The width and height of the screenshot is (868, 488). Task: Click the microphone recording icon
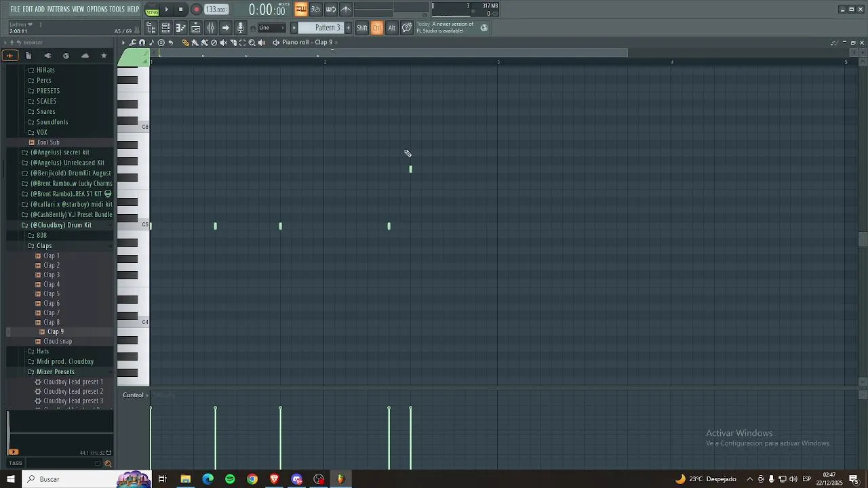(240, 28)
